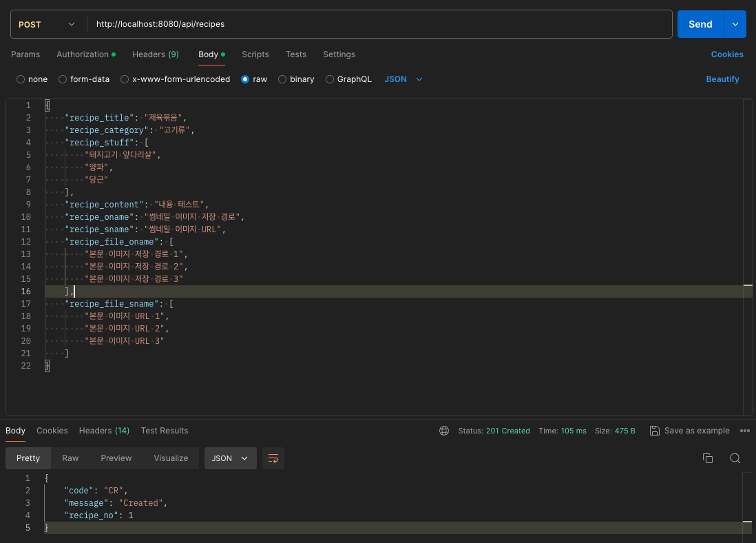This screenshot has height=543, width=756.
Task: Open the Send options dropdown arrow
Action: tap(735, 24)
